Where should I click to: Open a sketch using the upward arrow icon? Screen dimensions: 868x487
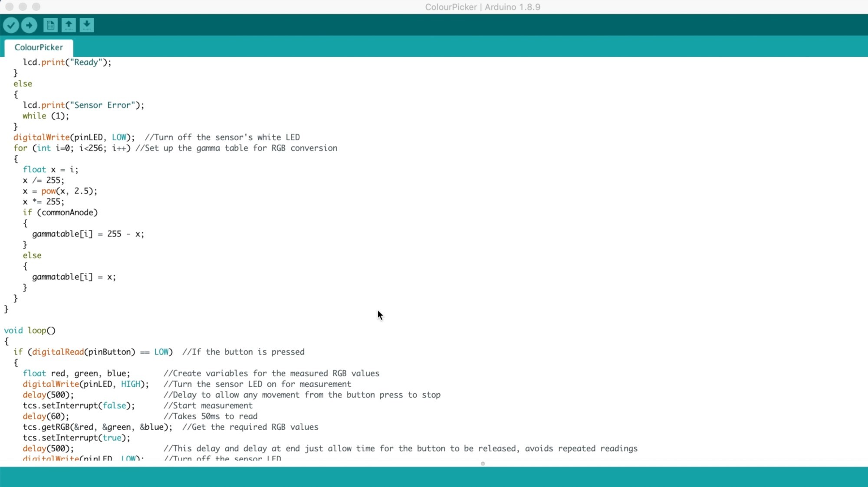tap(68, 25)
